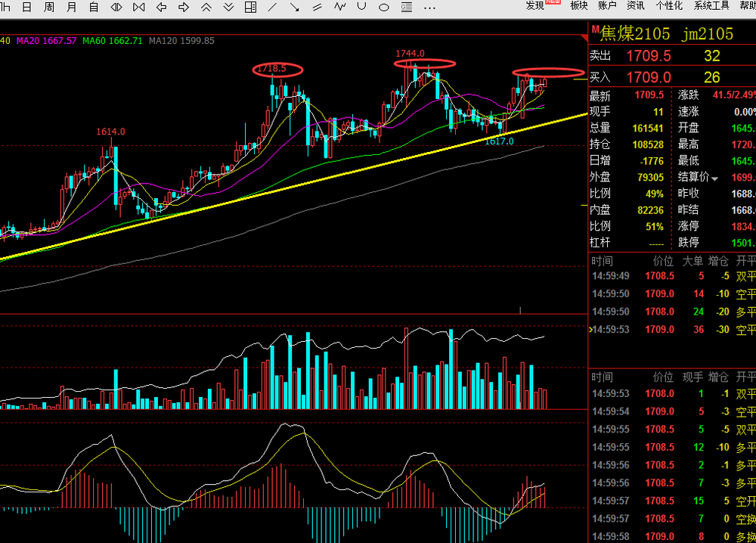This screenshot has width=756, height=543.
Task: Select the parallel lines drawing tool
Action: (318, 8)
